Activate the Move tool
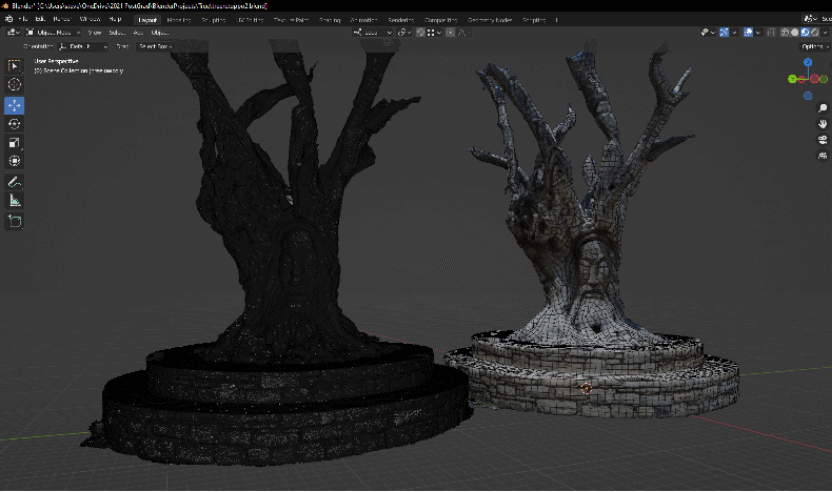The width and height of the screenshot is (832, 492). (14, 106)
